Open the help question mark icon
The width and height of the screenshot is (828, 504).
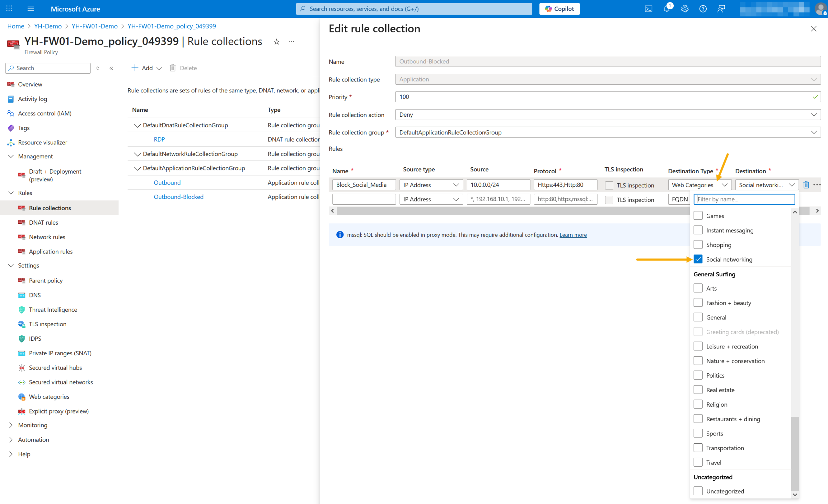point(703,9)
